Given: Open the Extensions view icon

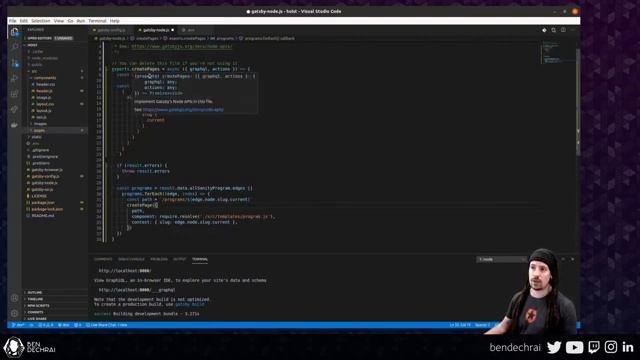Looking at the screenshot, I should coord(15,94).
